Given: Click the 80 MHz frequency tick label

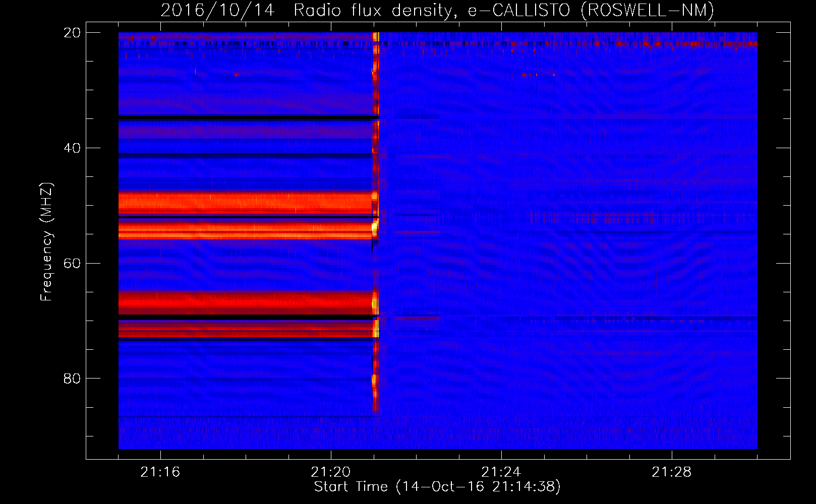Looking at the screenshot, I should click(72, 379).
